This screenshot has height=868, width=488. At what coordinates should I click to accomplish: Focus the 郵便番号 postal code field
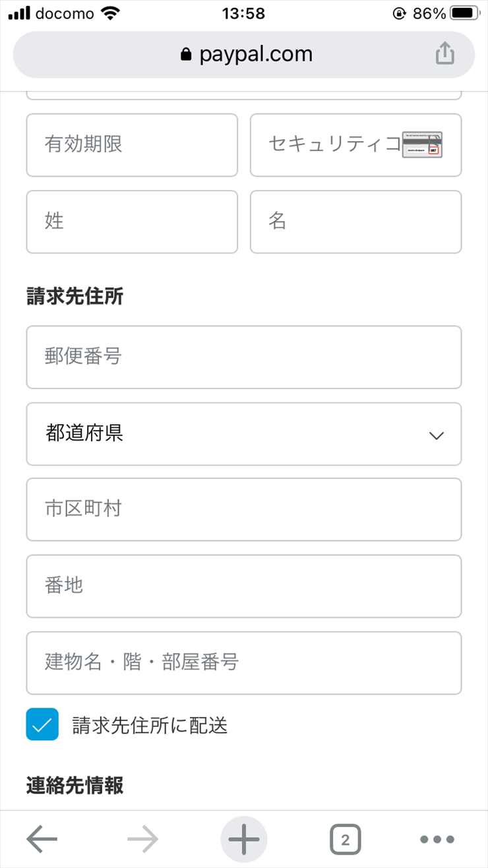tap(243, 357)
